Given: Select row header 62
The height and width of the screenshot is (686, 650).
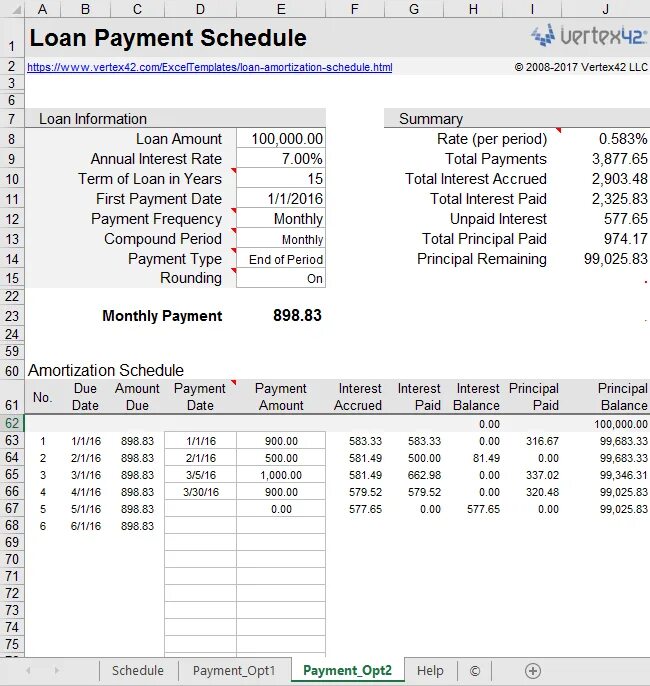Looking at the screenshot, I should tap(12, 423).
